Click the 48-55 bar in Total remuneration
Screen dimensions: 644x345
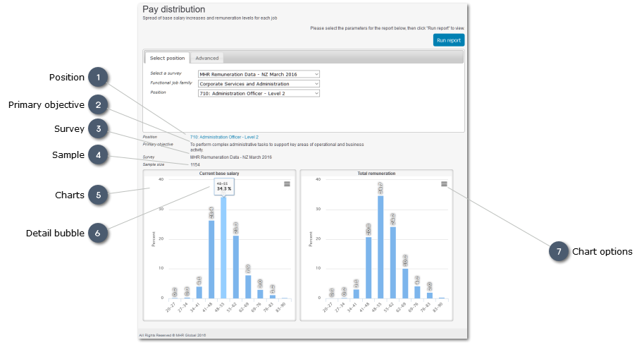pos(380,247)
